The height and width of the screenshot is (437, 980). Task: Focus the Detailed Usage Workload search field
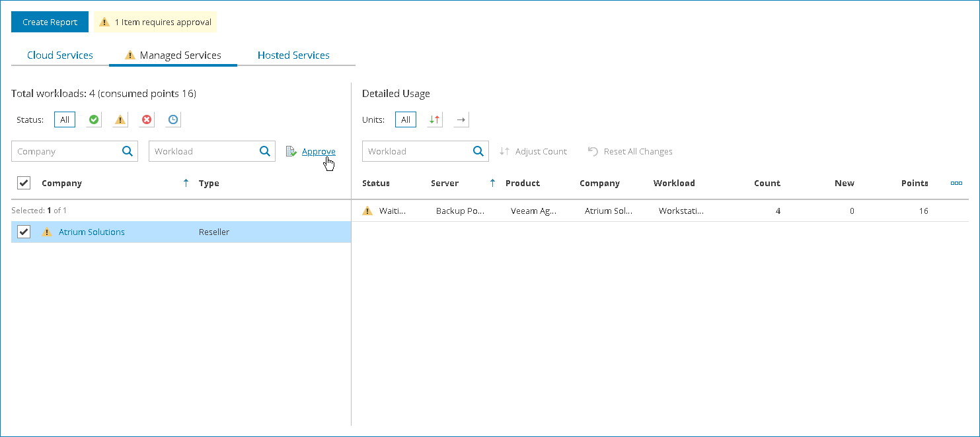click(x=418, y=151)
